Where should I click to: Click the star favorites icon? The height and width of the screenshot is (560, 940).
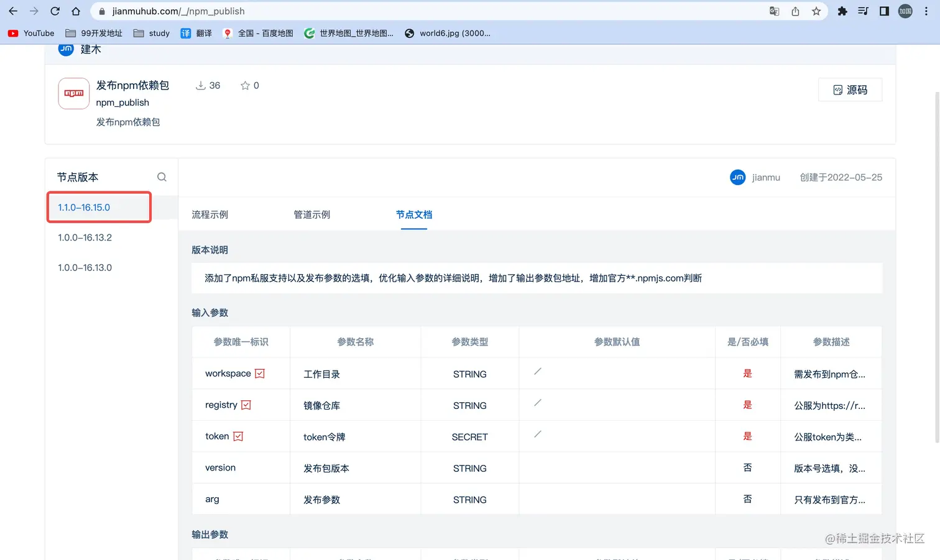245,85
